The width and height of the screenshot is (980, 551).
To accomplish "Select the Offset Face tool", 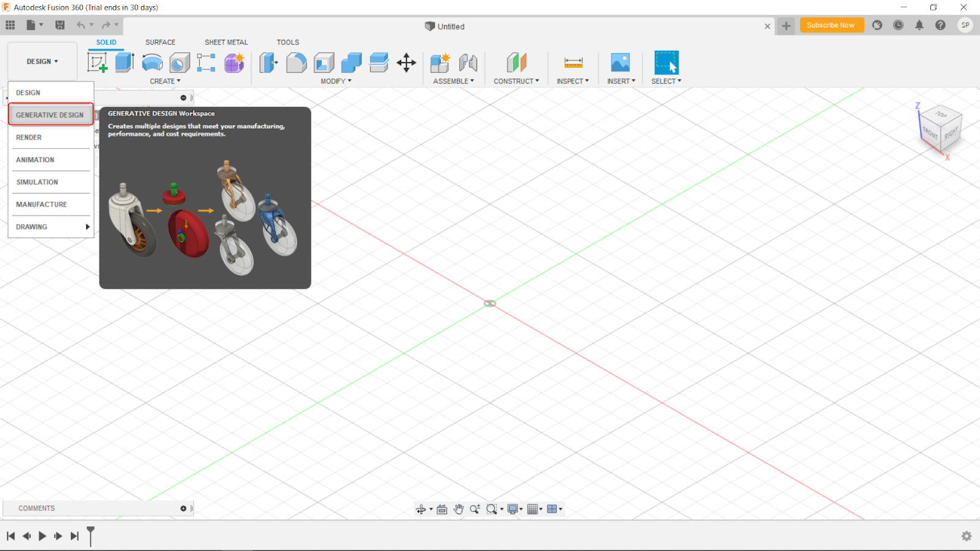I will click(x=379, y=62).
